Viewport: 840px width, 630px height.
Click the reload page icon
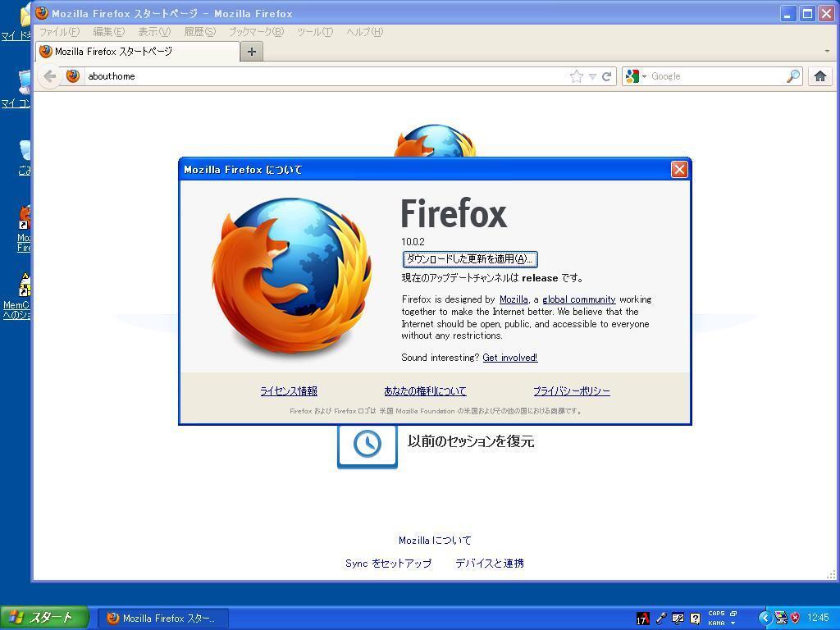point(606,76)
